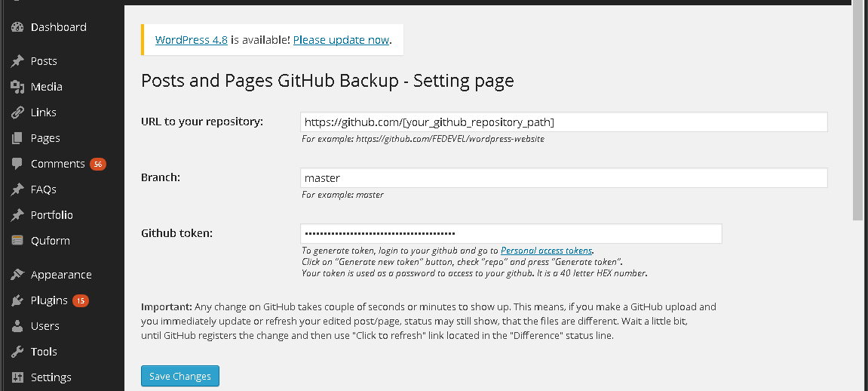This screenshot has height=391, width=868.
Task: Open the Tools menu label
Action: [x=44, y=352]
